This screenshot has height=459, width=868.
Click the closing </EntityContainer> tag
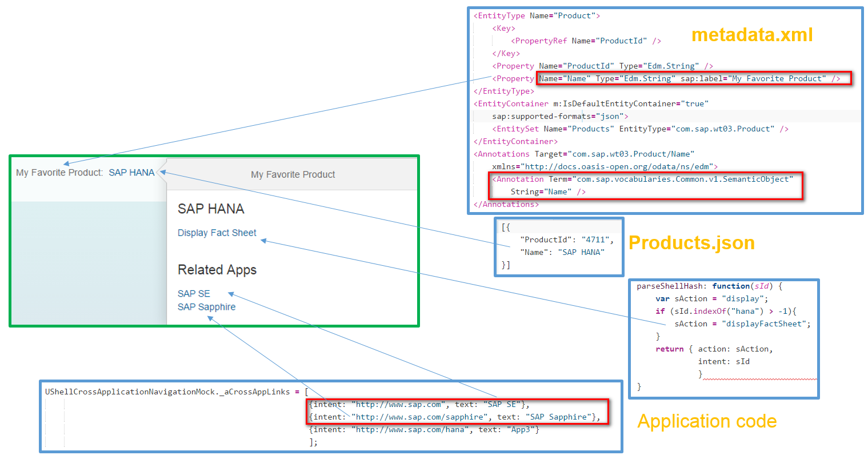click(515, 142)
